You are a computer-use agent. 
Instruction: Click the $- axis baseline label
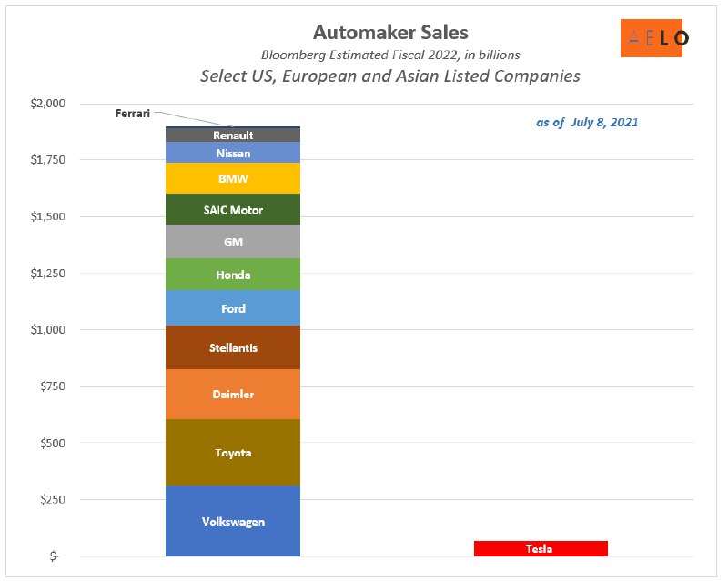55,556
